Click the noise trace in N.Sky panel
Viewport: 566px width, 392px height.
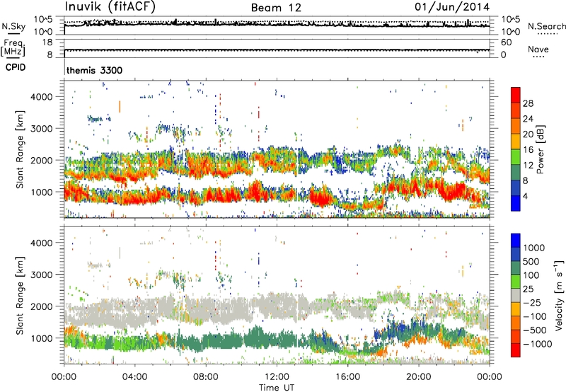[277, 25]
